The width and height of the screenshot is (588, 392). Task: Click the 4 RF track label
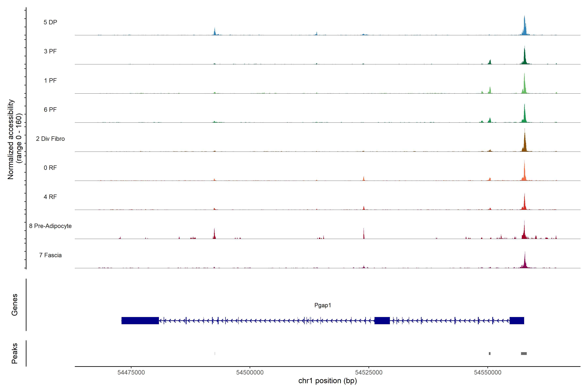(50, 197)
